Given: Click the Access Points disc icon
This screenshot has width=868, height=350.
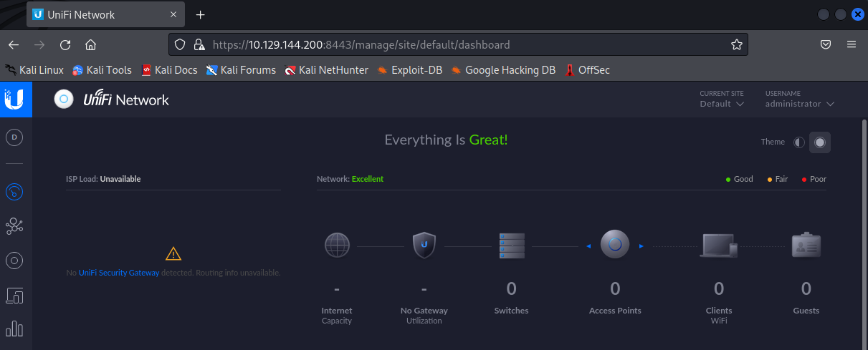Looking at the screenshot, I should pyautogui.click(x=615, y=245).
